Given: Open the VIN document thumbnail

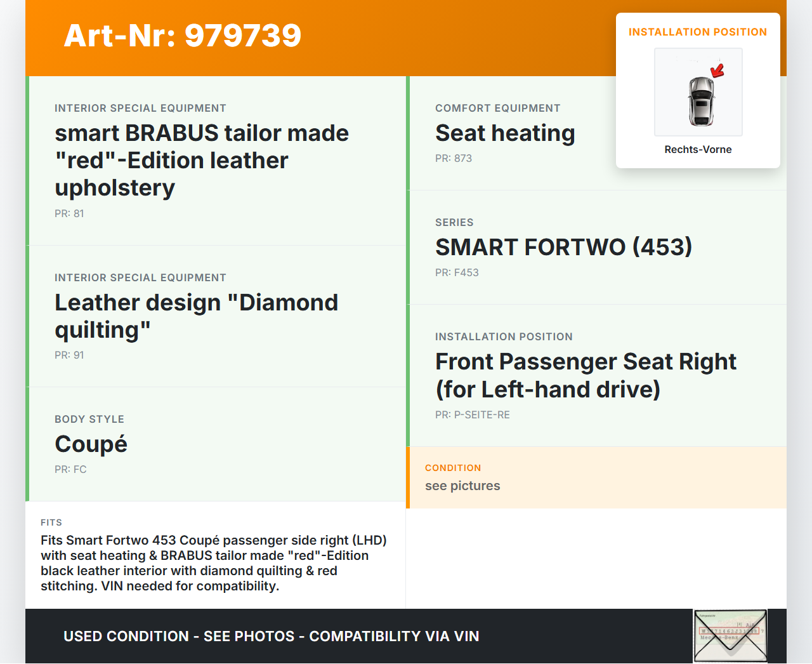Looking at the screenshot, I should click(730, 636).
